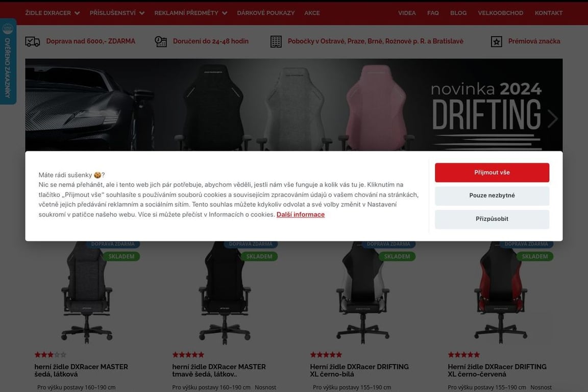Expand the PŘÍSLUŠENSTVÍ dropdown menu
This screenshot has width=588, height=392.
point(117,13)
